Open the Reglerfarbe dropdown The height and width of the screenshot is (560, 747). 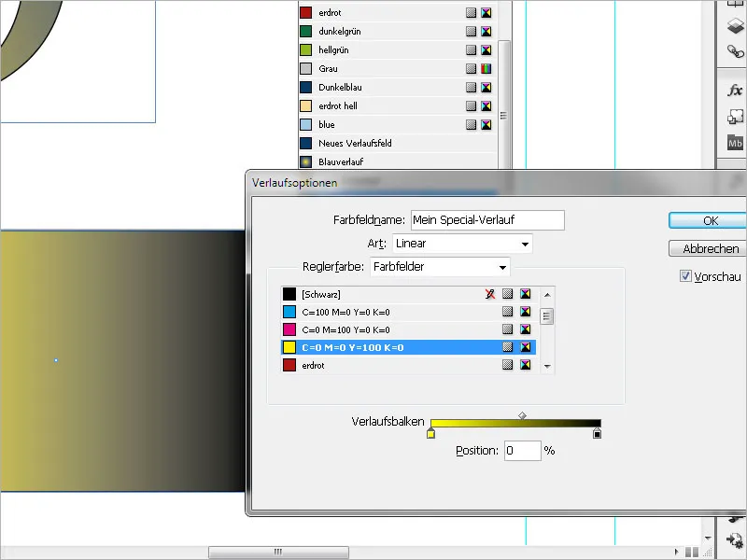click(440, 267)
